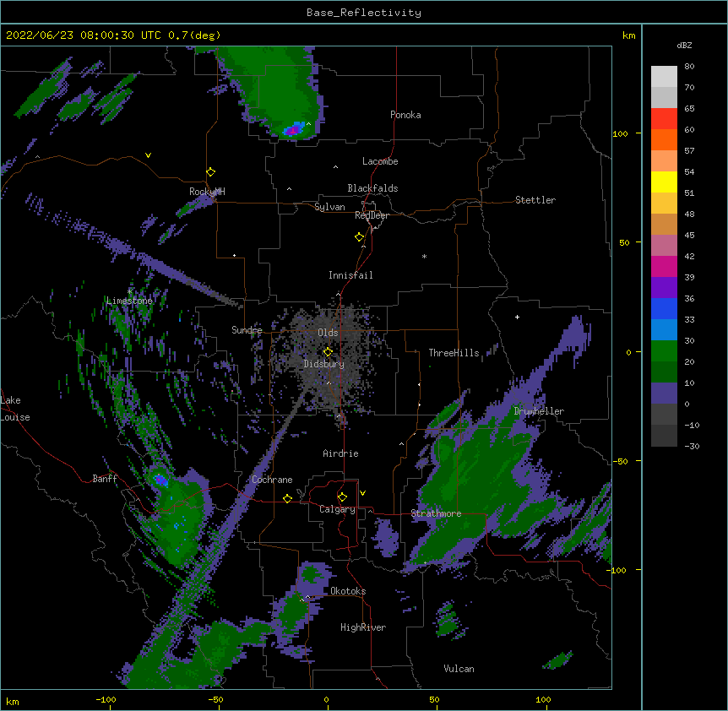Pick the purple 36-39 dBZ legend swatch
This screenshot has height=711, width=728.
tap(664, 287)
